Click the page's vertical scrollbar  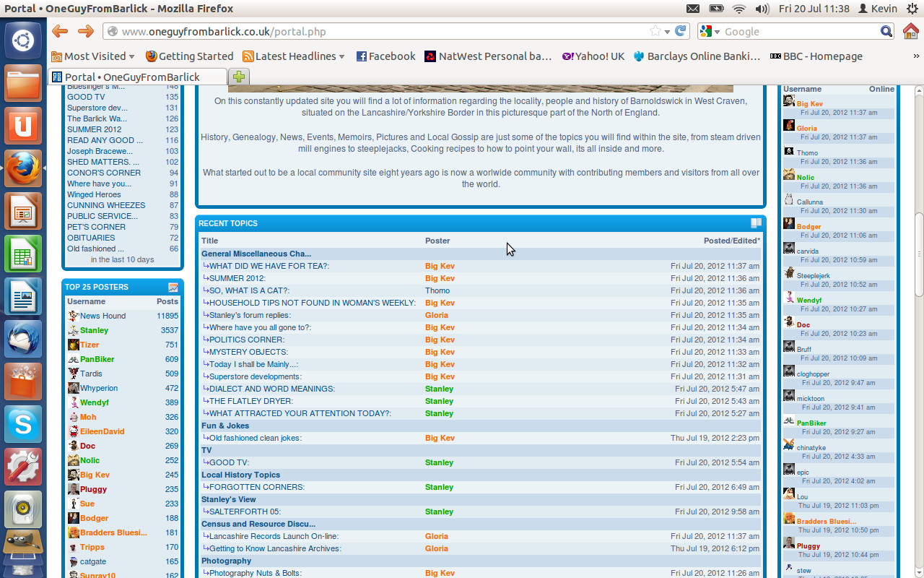919,253
